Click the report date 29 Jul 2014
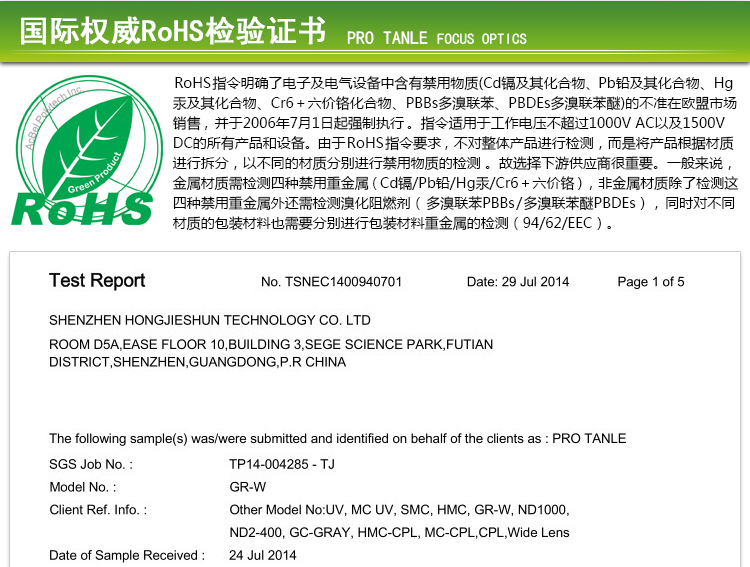The image size is (750, 567). 517,282
